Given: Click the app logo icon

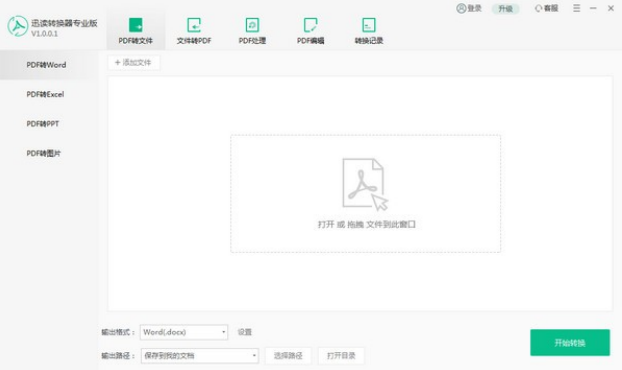Looking at the screenshot, I should (17, 27).
